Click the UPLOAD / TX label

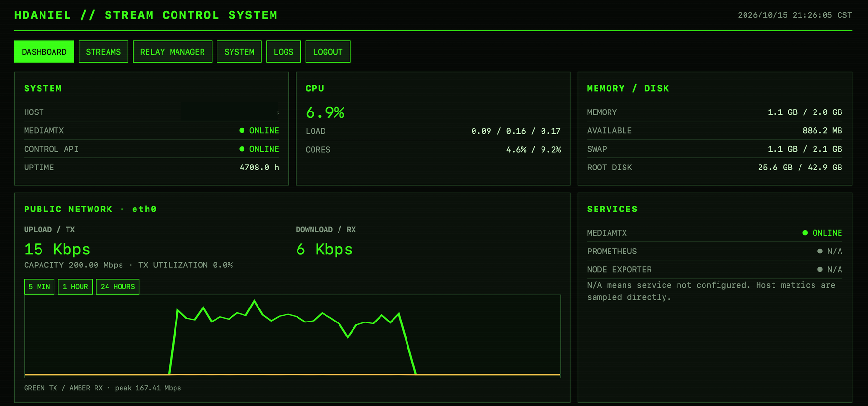tap(49, 230)
